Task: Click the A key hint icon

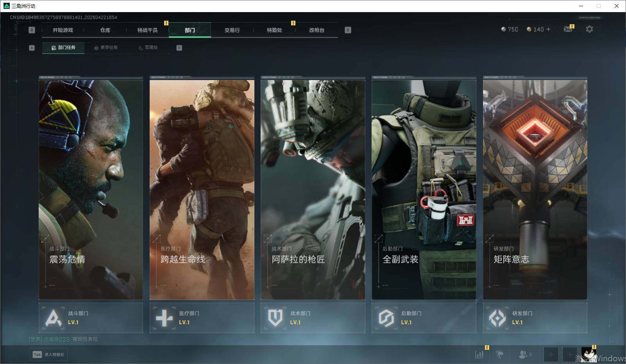Action: (32, 48)
